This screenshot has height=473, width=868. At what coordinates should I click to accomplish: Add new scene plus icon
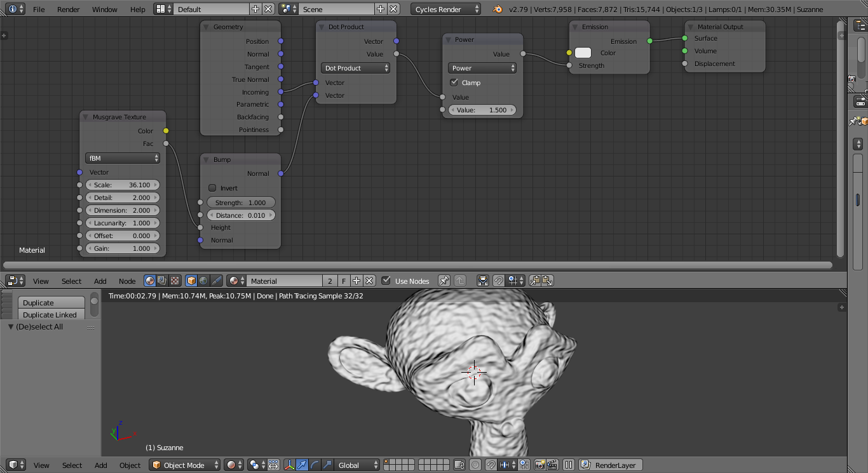point(381,9)
